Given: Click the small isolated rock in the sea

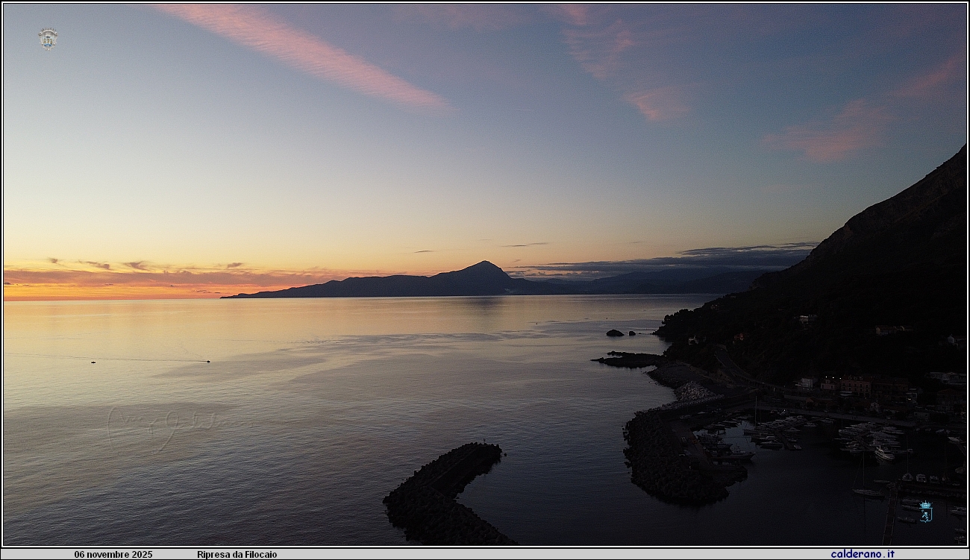Looking at the screenshot, I should [x=614, y=333].
